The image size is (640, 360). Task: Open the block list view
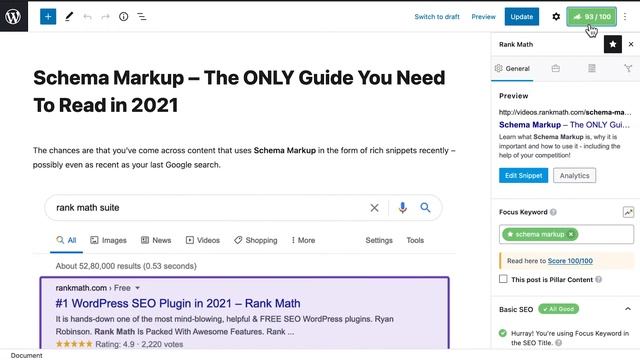point(142,17)
